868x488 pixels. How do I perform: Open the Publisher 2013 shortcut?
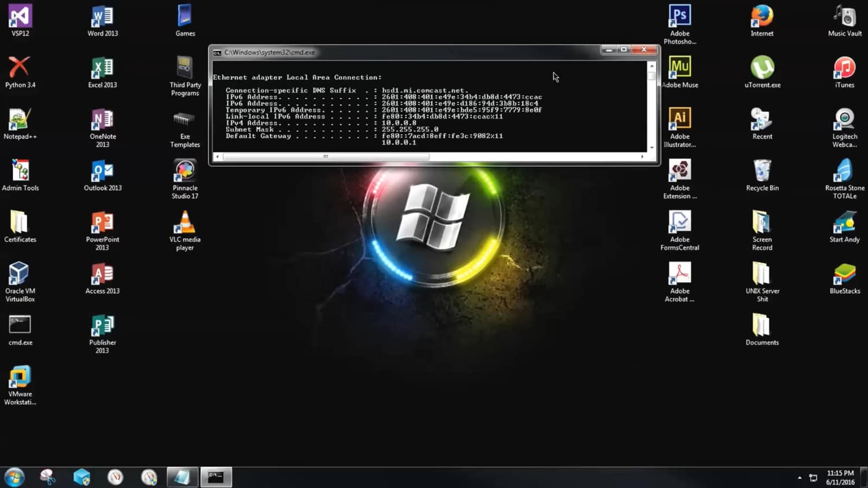[x=102, y=334]
